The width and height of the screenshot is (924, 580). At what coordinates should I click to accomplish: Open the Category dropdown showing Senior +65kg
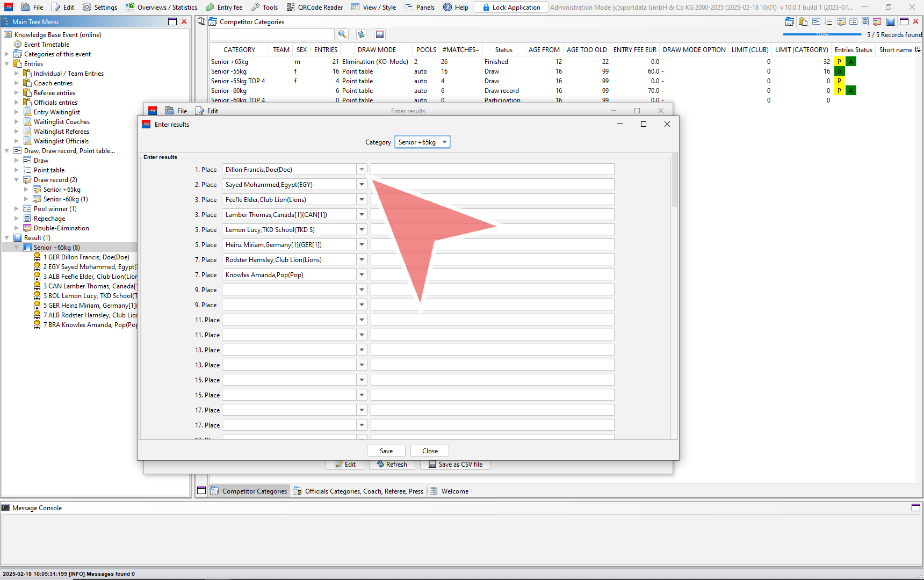click(422, 142)
